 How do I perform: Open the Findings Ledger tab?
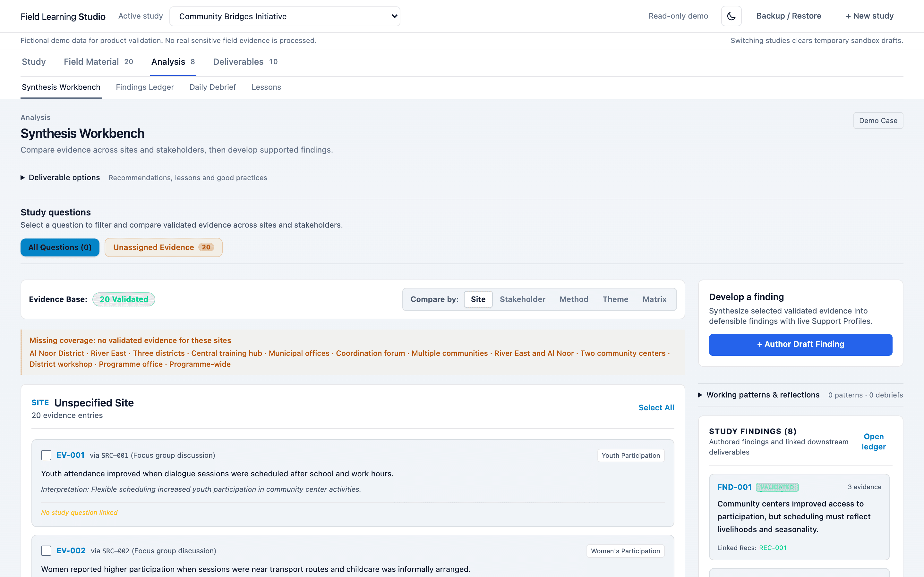coord(145,87)
